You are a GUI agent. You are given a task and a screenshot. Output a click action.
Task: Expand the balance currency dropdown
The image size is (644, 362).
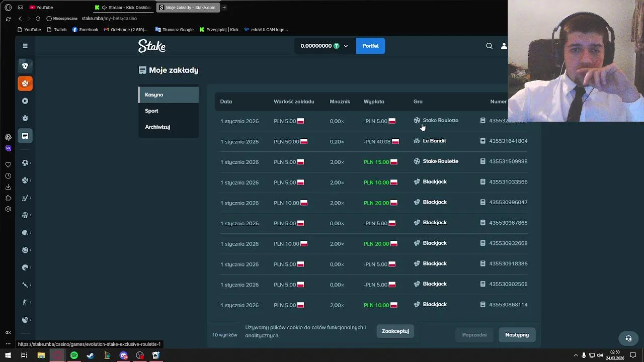pyautogui.click(x=346, y=46)
